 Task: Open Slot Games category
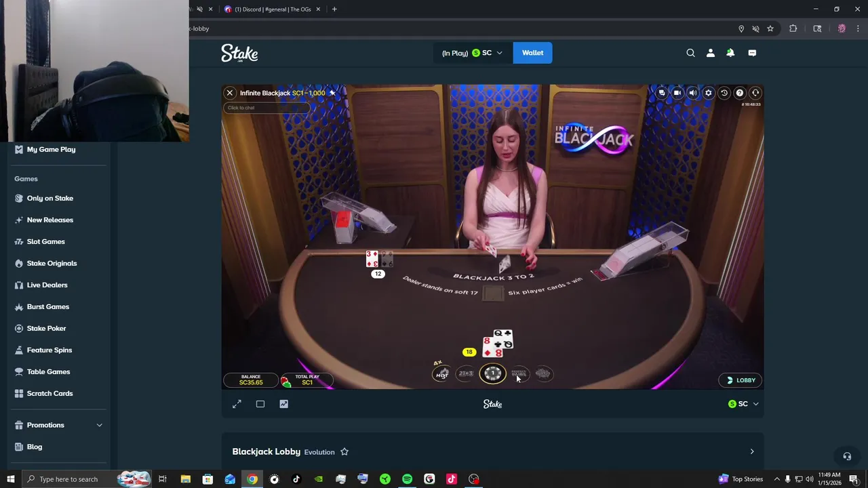tap(45, 241)
